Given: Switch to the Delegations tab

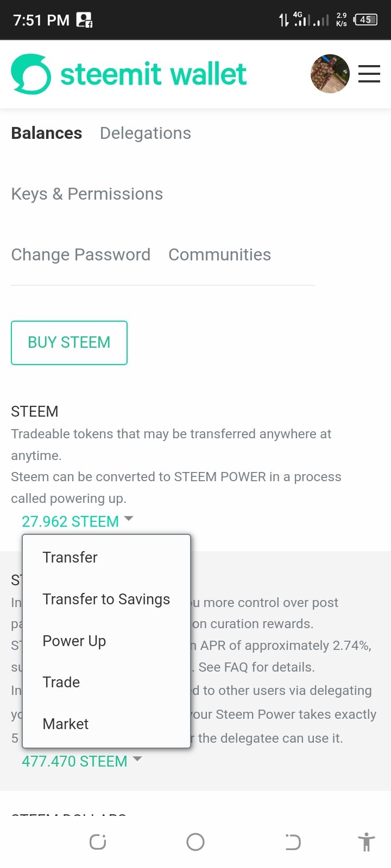Looking at the screenshot, I should [x=146, y=133].
